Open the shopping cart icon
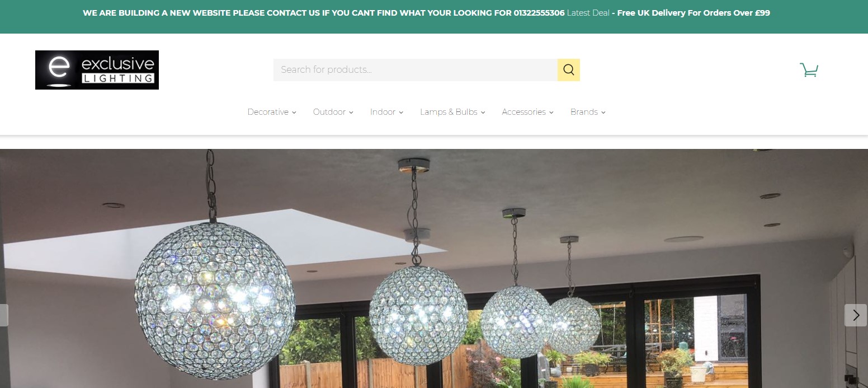The image size is (868, 388). (809, 70)
